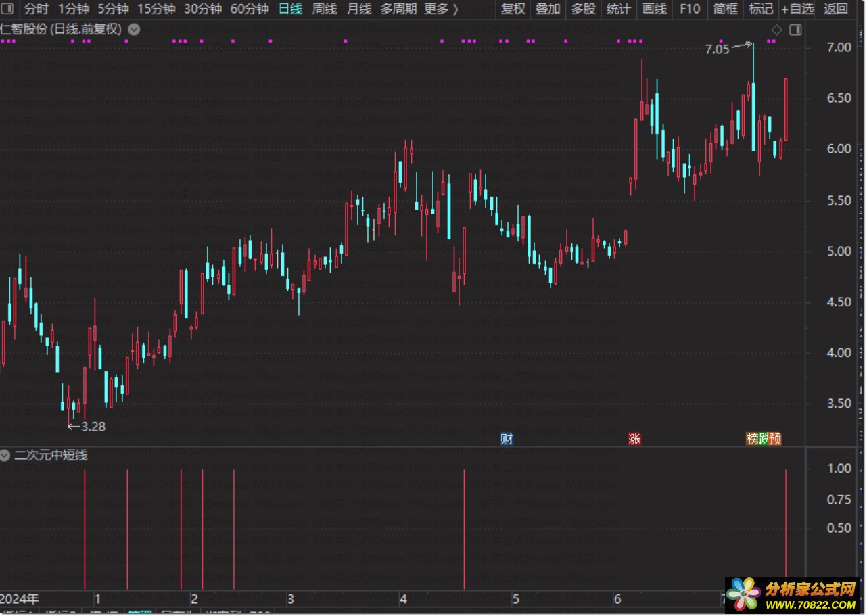This screenshot has width=867, height=616.
Task: Select the 1分钟 period
Action: 73,9
